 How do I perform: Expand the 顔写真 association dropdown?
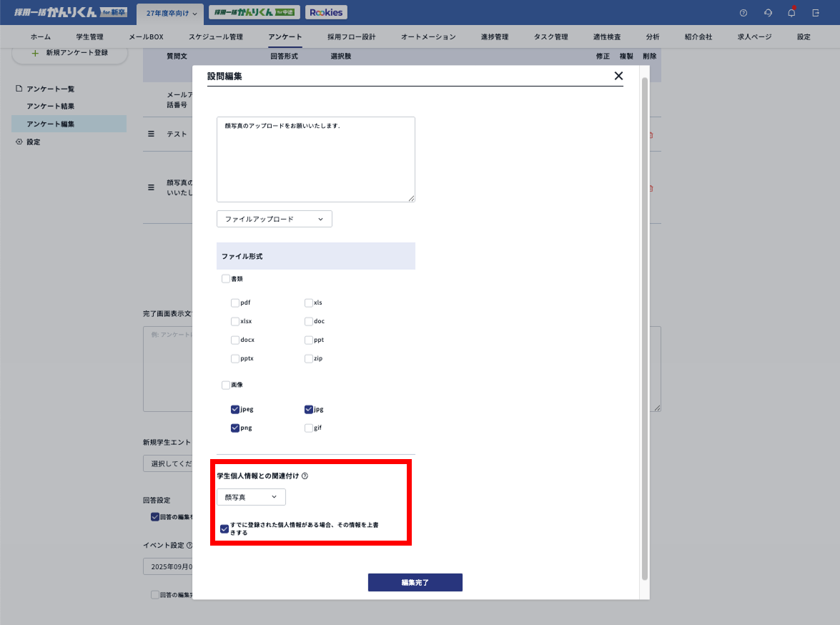pos(251,497)
